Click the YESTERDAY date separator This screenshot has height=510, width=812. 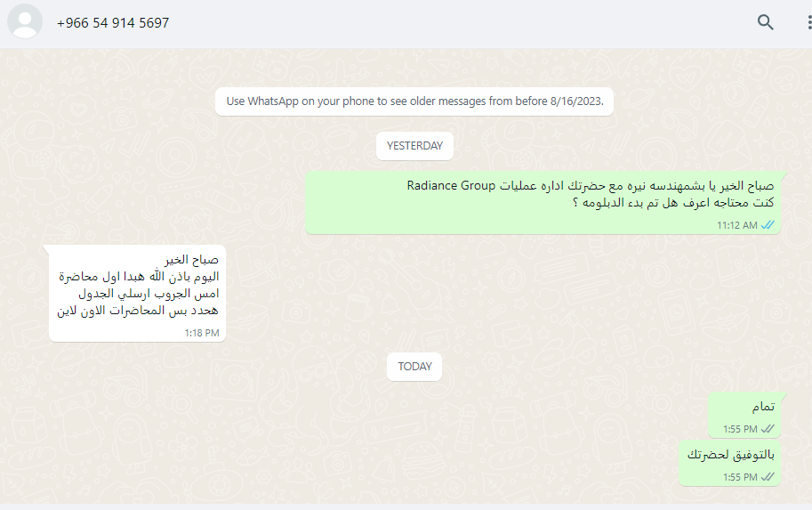coord(414,146)
